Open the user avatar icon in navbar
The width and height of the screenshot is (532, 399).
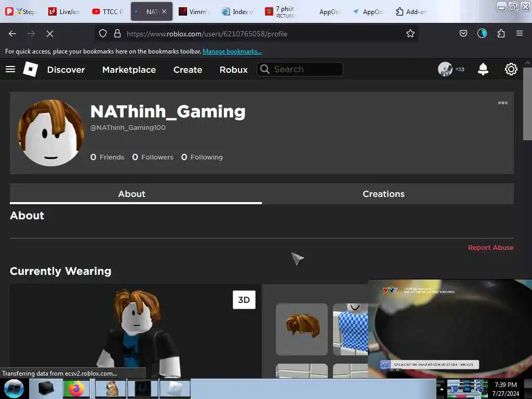click(x=445, y=69)
